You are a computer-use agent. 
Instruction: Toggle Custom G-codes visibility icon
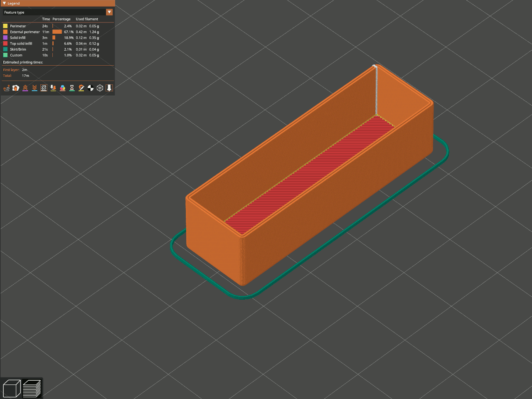81,88
